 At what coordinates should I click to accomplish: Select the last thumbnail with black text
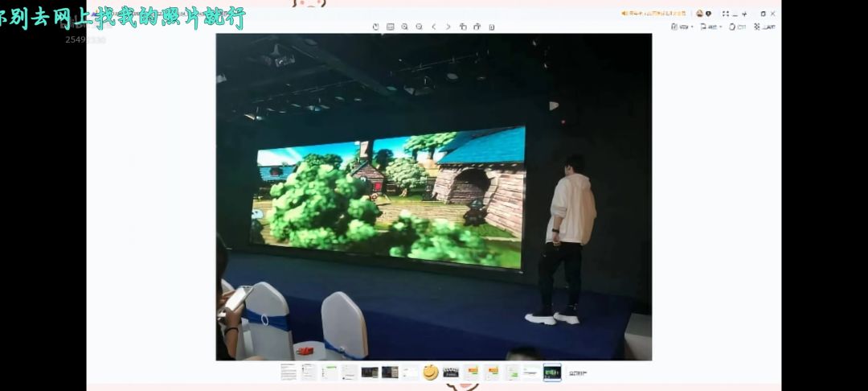click(x=577, y=372)
